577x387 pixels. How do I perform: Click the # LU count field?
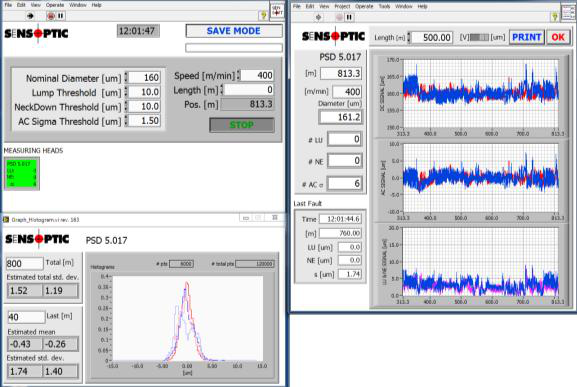point(344,139)
